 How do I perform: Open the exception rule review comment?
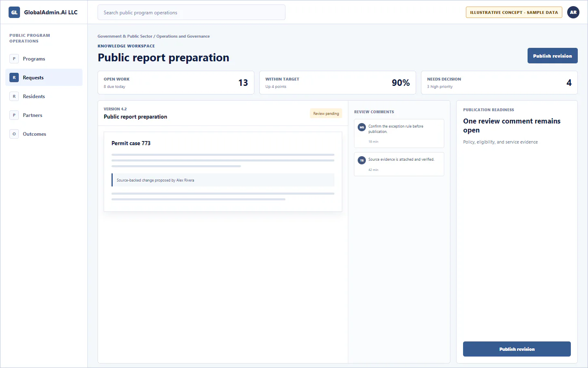click(x=399, y=133)
